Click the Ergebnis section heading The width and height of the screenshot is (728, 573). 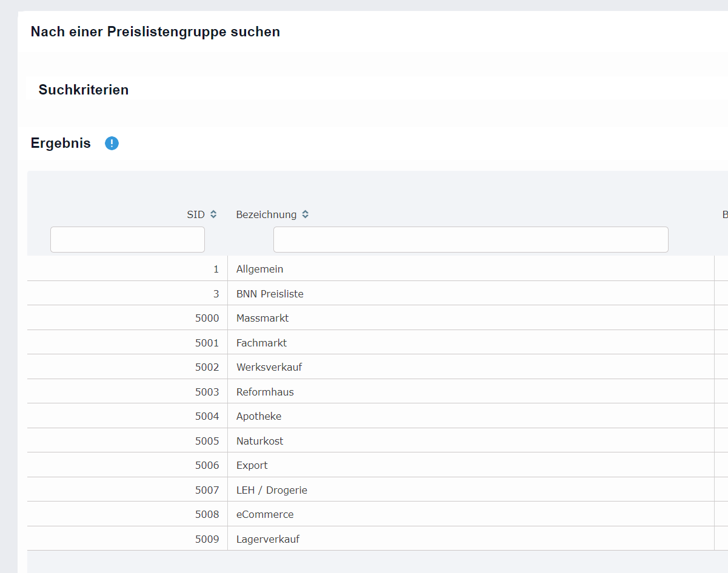[61, 144]
